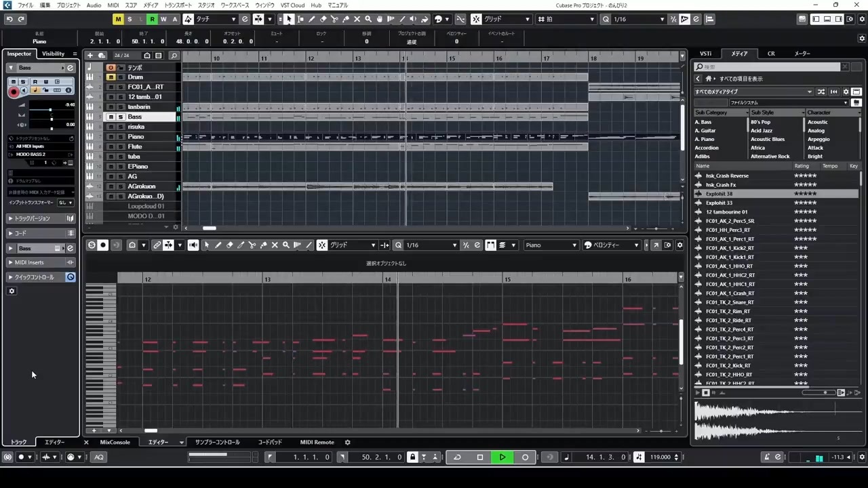Screen dimensions: 868x488
Task: Open the MixConsole lower zone tab
Action: 115,443
